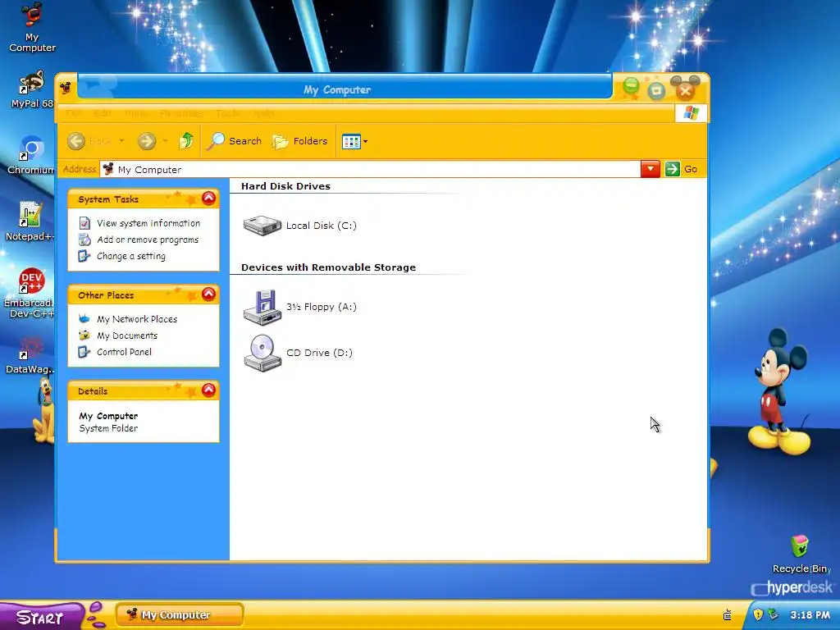The height and width of the screenshot is (630, 840).
Task: Minimize the My Computer window
Action: tap(632, 86)
